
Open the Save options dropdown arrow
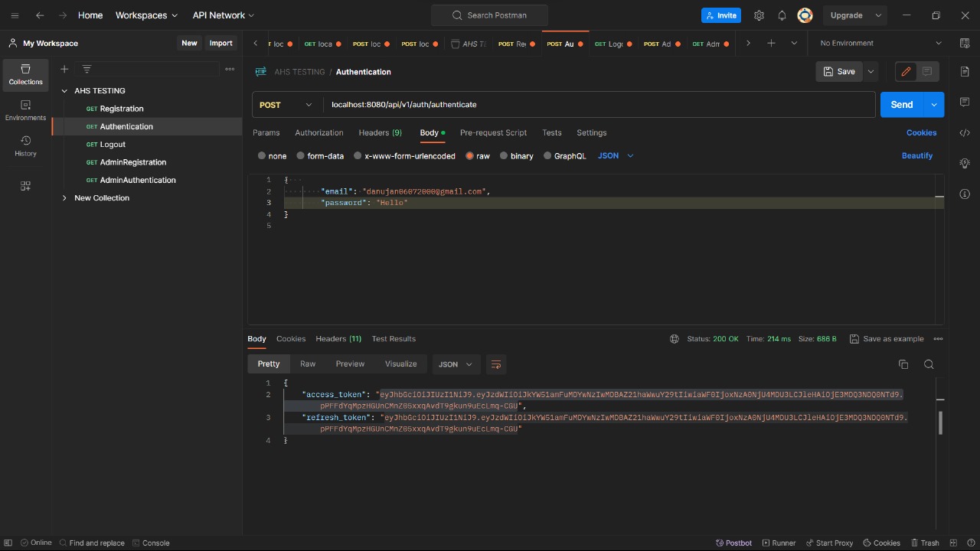[x=871, y=71]
